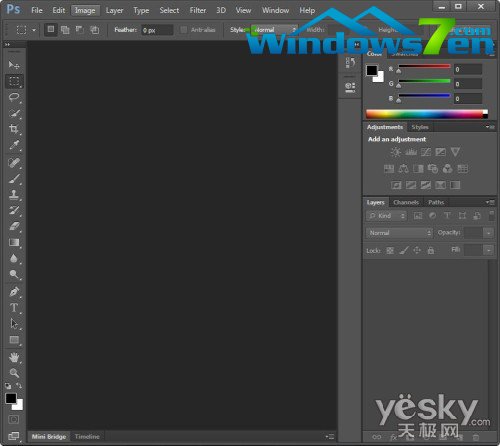The height and width of the screenshot is (446, 500).
Task: Select the Quick Selection tool
Action: [14, 113]
